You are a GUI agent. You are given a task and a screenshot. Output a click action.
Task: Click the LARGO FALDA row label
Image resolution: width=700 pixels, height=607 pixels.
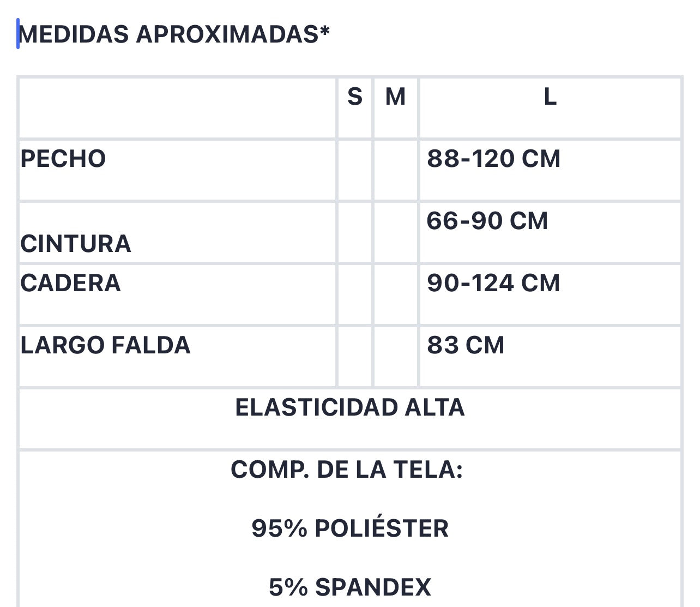106,345
